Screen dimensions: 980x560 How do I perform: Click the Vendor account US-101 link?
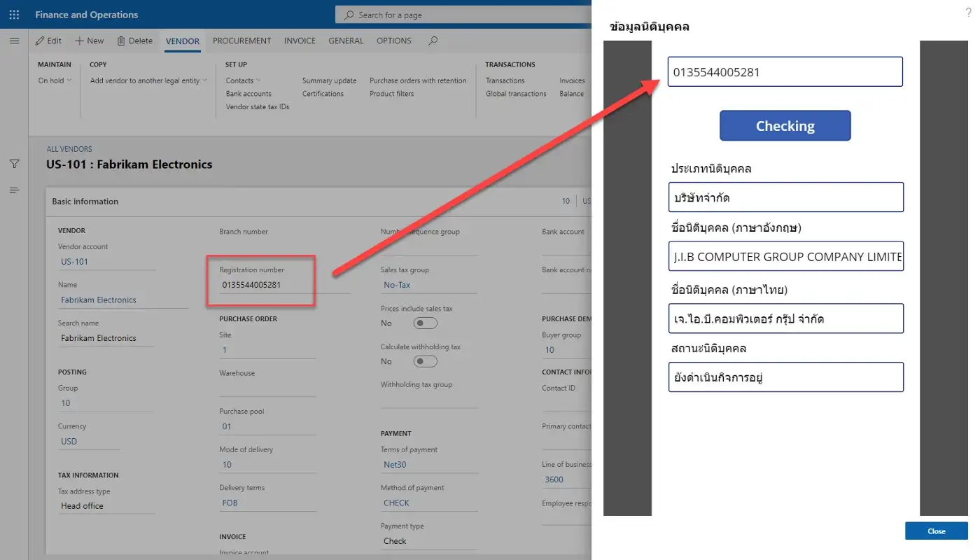tap(75, 262)
